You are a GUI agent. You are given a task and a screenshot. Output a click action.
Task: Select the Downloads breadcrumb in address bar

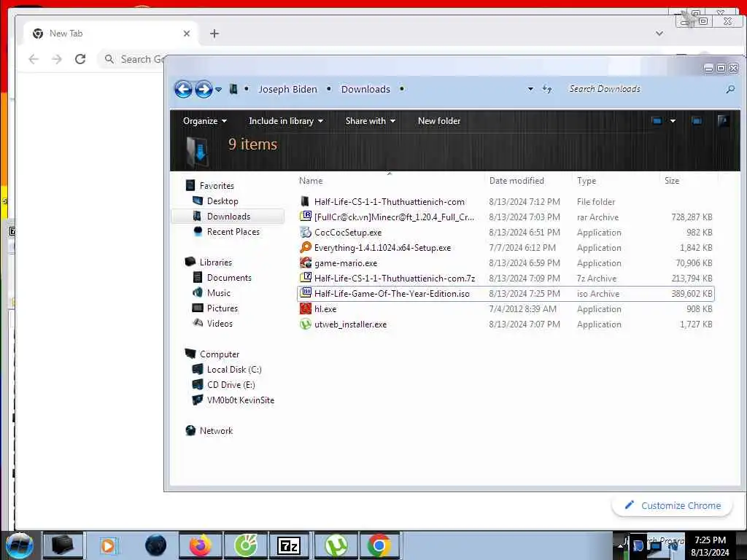(x=365, y=89)
